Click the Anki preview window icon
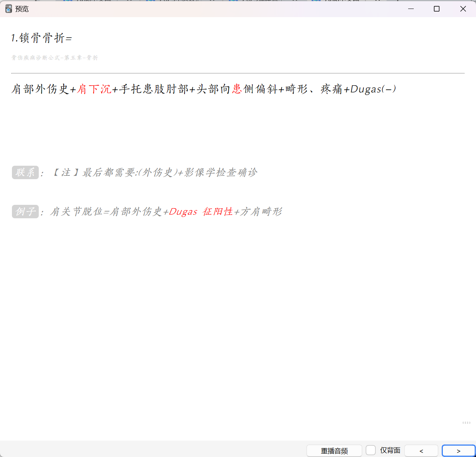 click(x=9, y=9)
